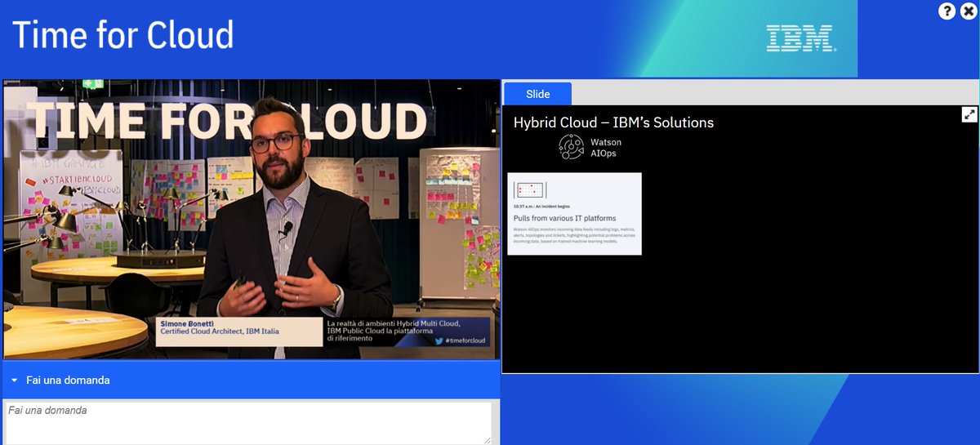The height and width of the screenshot is (445, 980).
Task: Click the Watson AIOps label text
Action: pyautogui.click(x=605, y=148)
